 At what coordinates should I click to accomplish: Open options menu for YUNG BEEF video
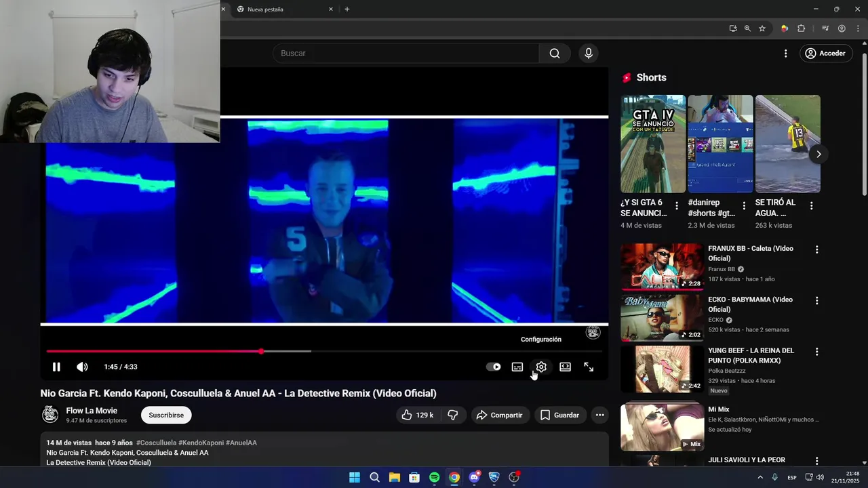click(816, 352)
